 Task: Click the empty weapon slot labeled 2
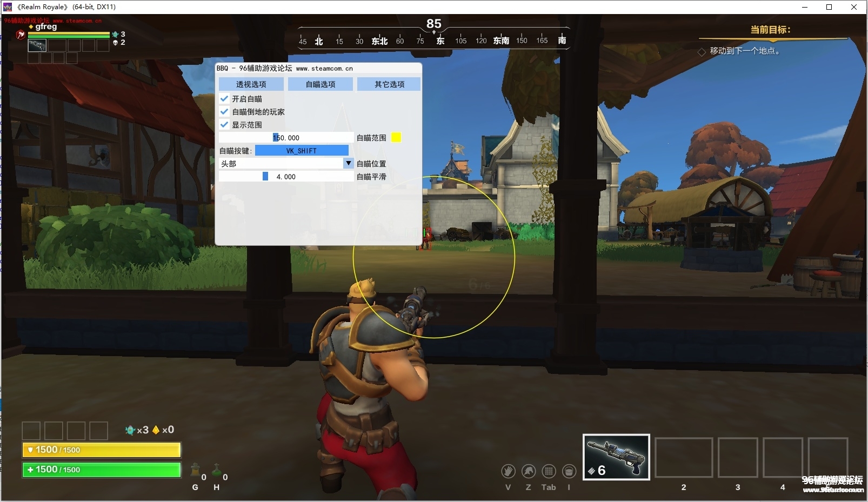[x=683, y=458]
